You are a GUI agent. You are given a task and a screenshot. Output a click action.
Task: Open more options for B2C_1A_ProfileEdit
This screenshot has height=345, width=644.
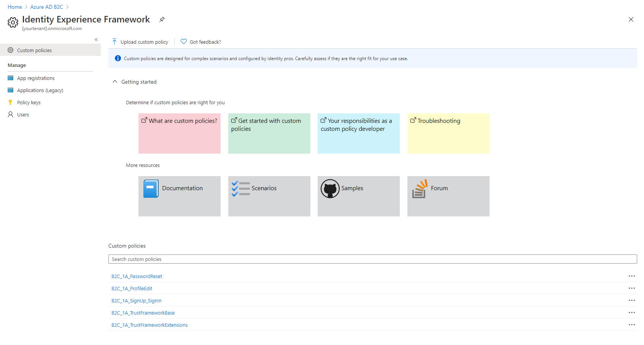[632, 288]
